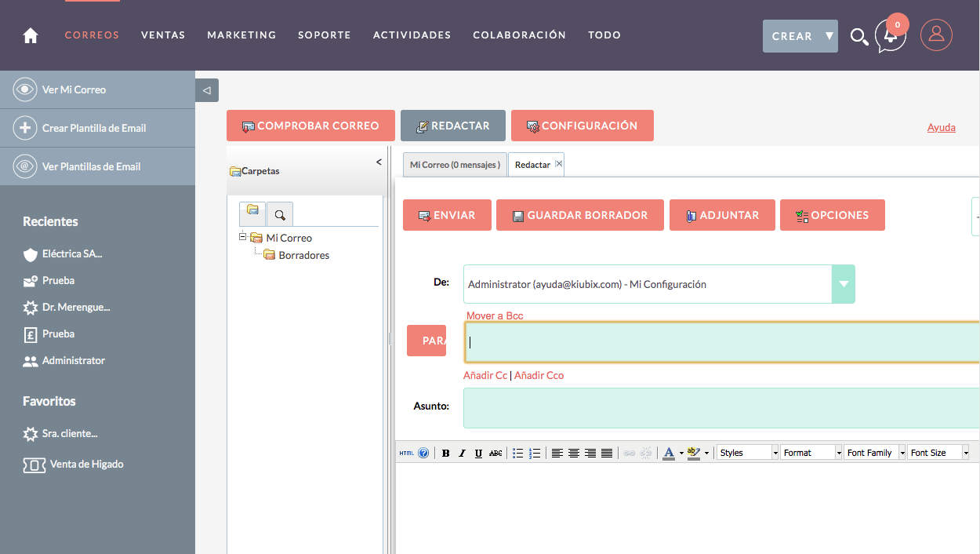Image resolution: width=980 pixels, height=554 pixels.
Task: Open the notifications bell icon
Action: (x=891, y=36)
